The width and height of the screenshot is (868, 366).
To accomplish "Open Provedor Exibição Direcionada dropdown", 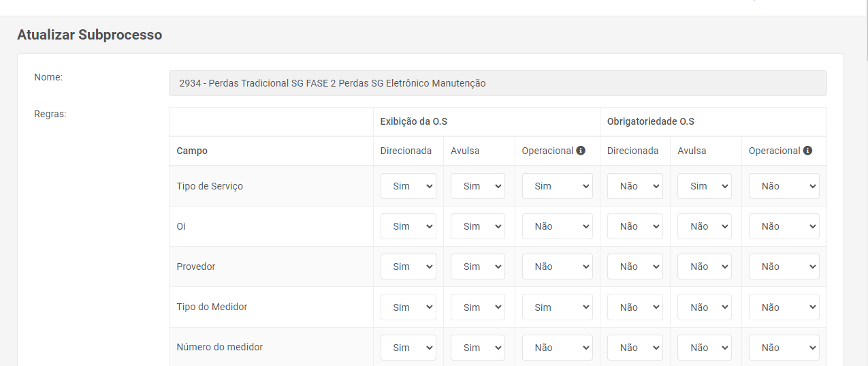I will coord(408,266).
